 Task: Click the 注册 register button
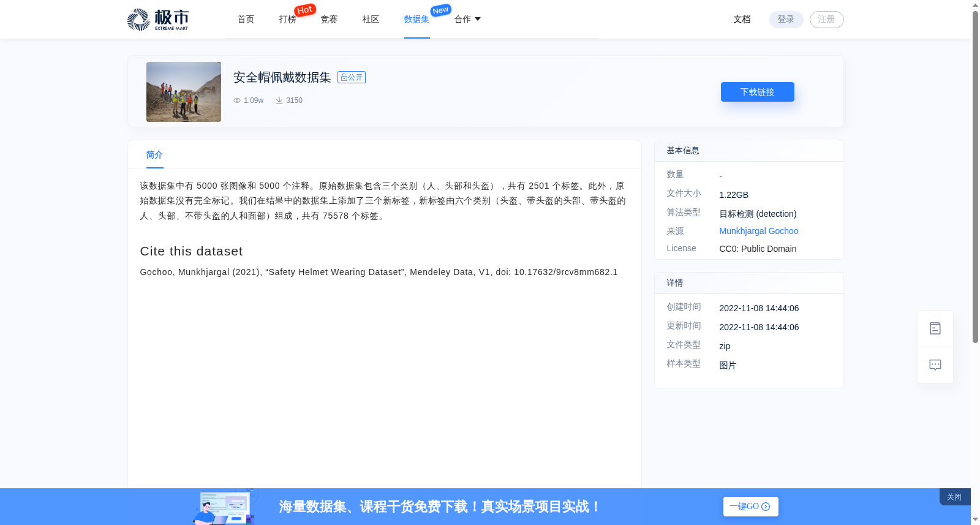[826, 20]
